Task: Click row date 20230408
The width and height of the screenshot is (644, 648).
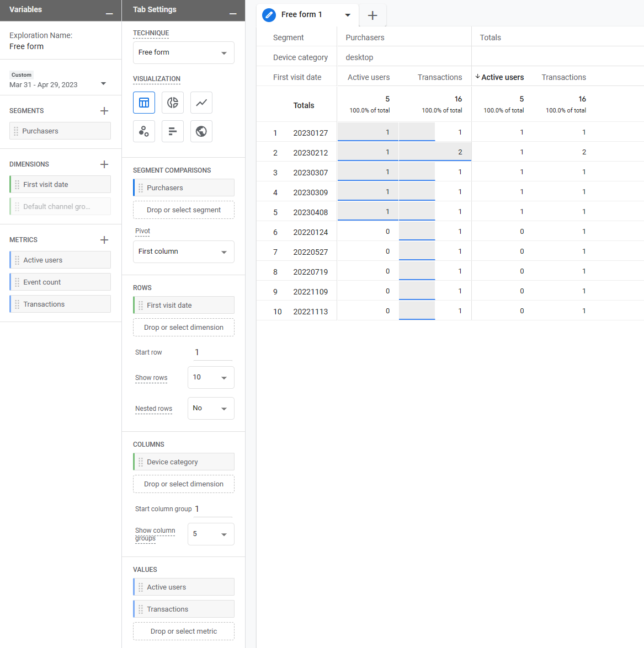Action: pos(310,212)
